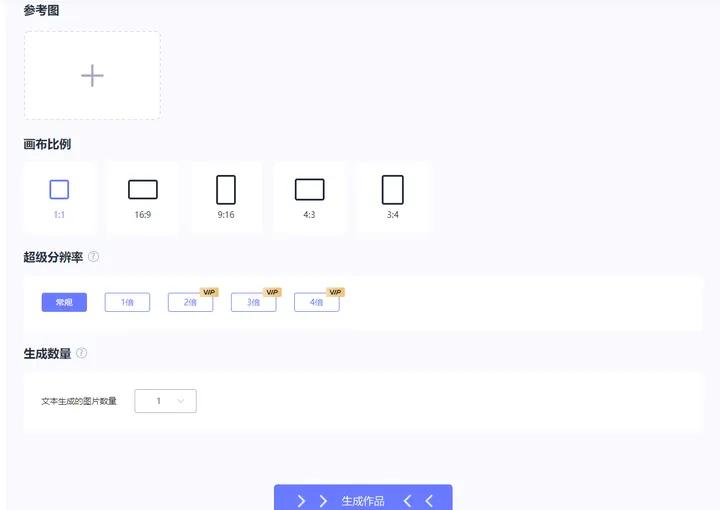Click the dashed reference image upload area

coord(92,76)
